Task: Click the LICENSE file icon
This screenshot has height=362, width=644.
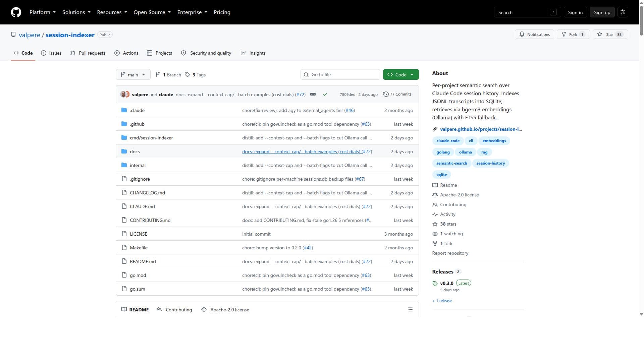Action: [124, 234]
